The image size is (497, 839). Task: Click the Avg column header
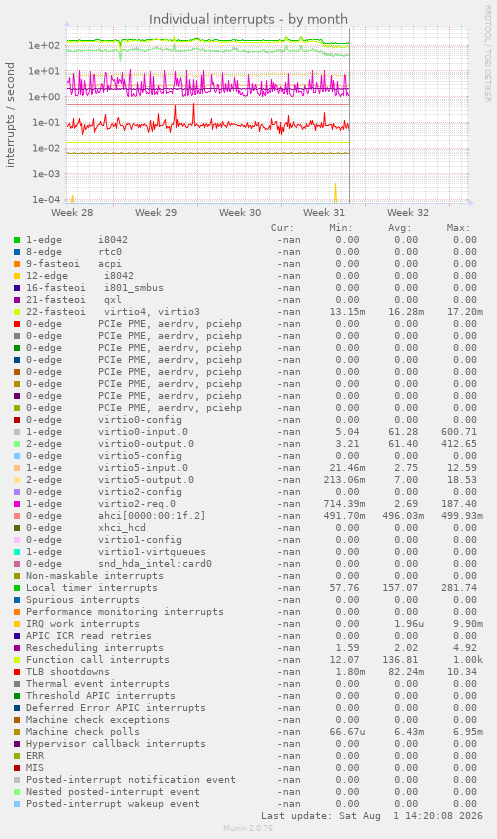pyautogui.click(x=400, y=228)
